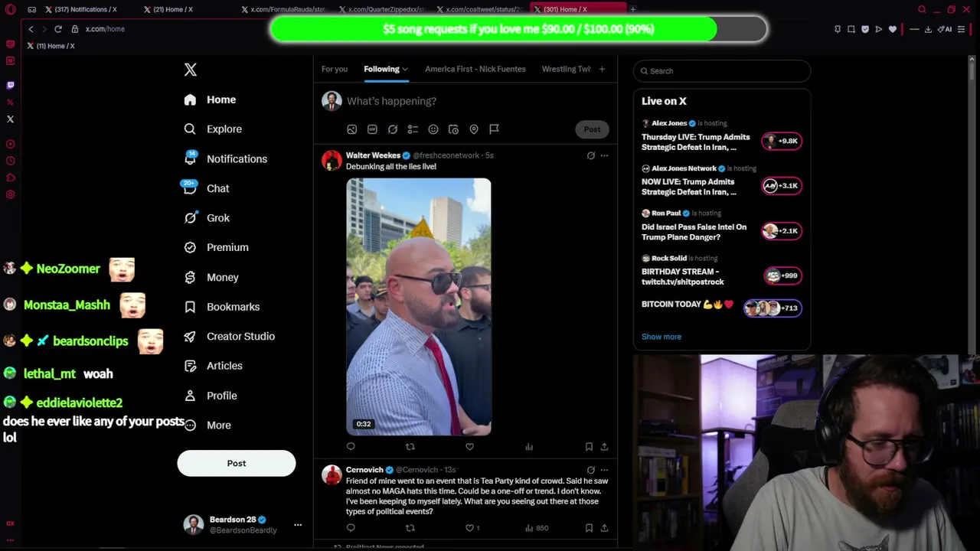Viewport: 980px width, 551px height.
Task: Click the x.com/home address bar
Action: 105,29
